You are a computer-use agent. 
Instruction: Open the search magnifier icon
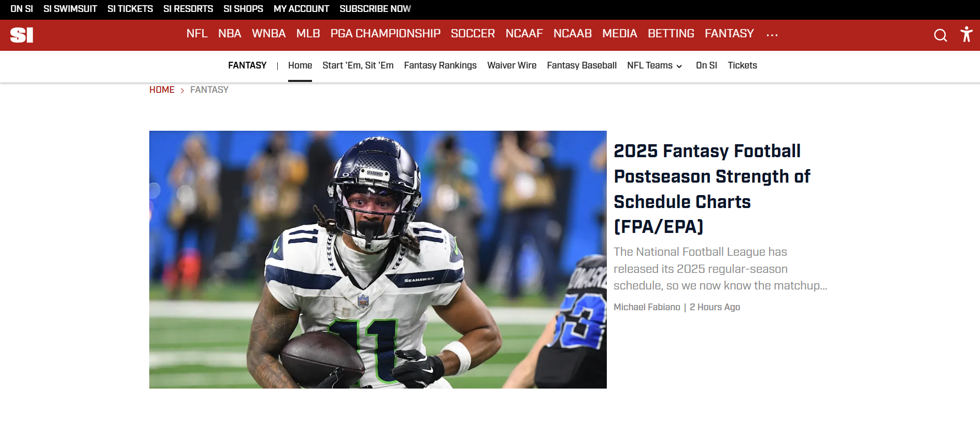pos(940,35)
